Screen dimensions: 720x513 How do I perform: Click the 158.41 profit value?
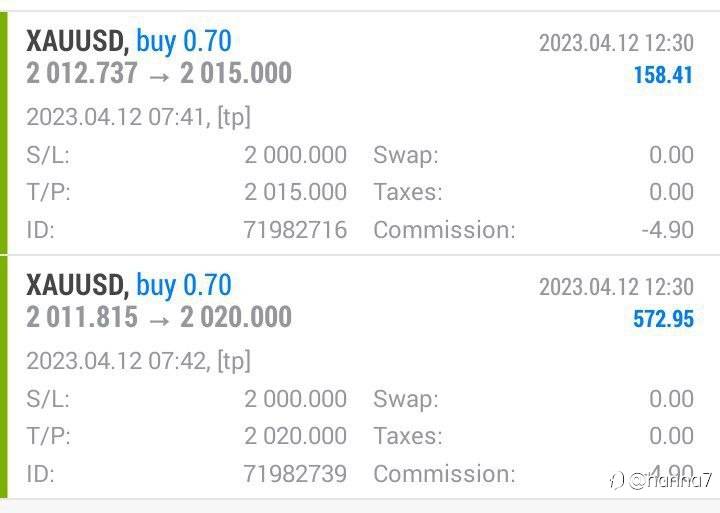pos(663,75)
